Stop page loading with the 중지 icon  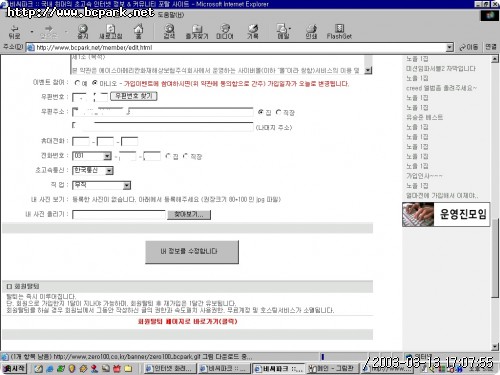[83, 32]
